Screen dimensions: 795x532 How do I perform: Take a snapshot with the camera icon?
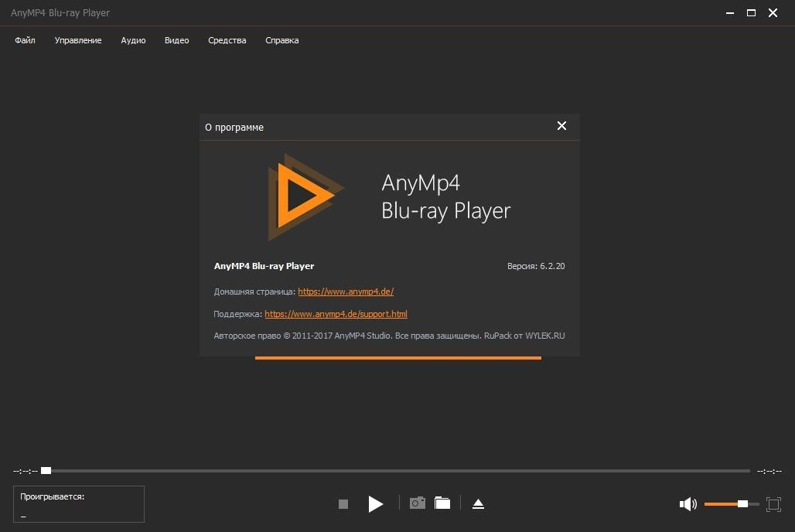tap(418, 503)
